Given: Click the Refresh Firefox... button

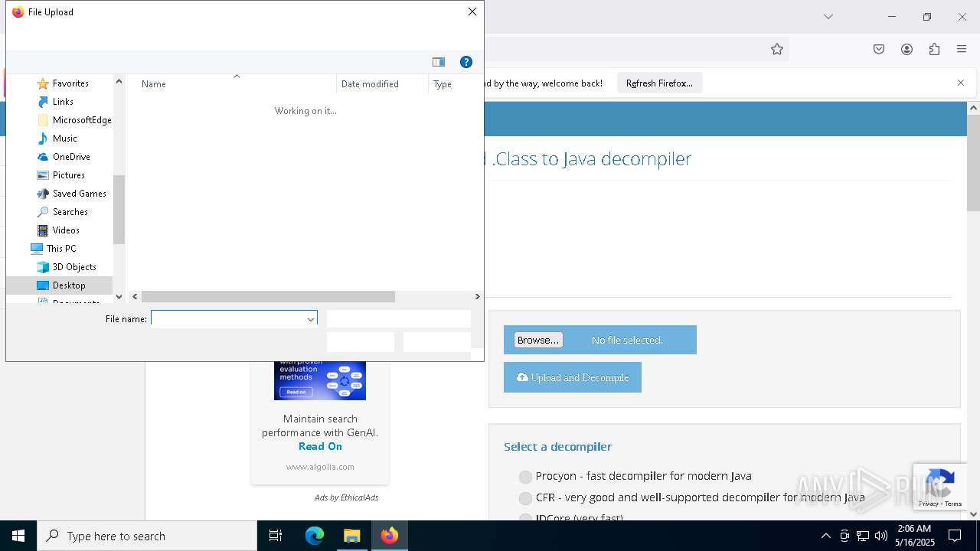Looking at the screenshot, I should click(x=659, y=83).
